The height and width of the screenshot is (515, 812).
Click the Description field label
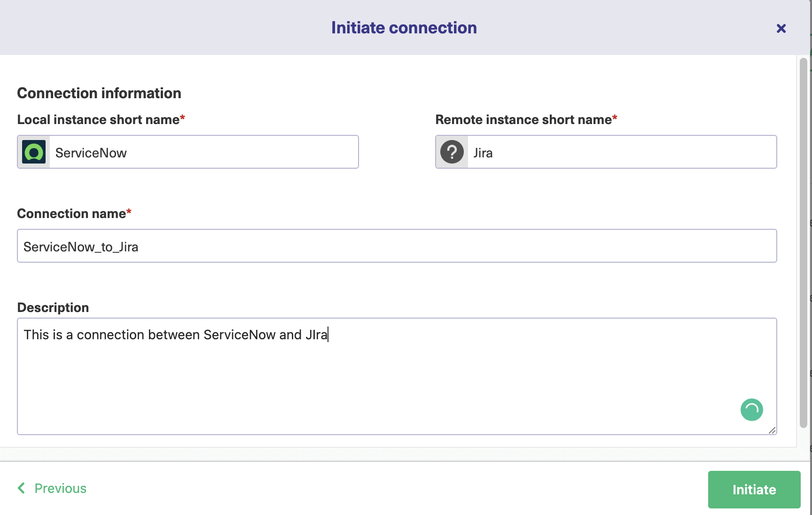(x=53, y=307)
